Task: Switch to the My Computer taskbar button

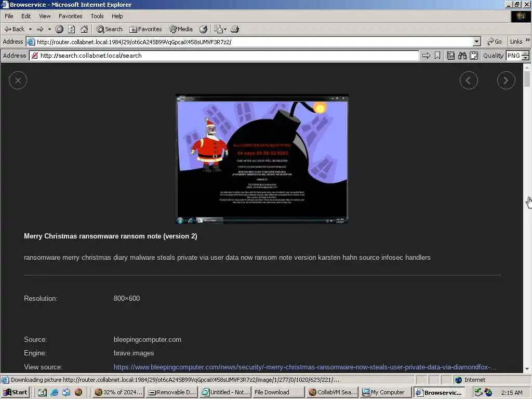Action: pos(386,392)
